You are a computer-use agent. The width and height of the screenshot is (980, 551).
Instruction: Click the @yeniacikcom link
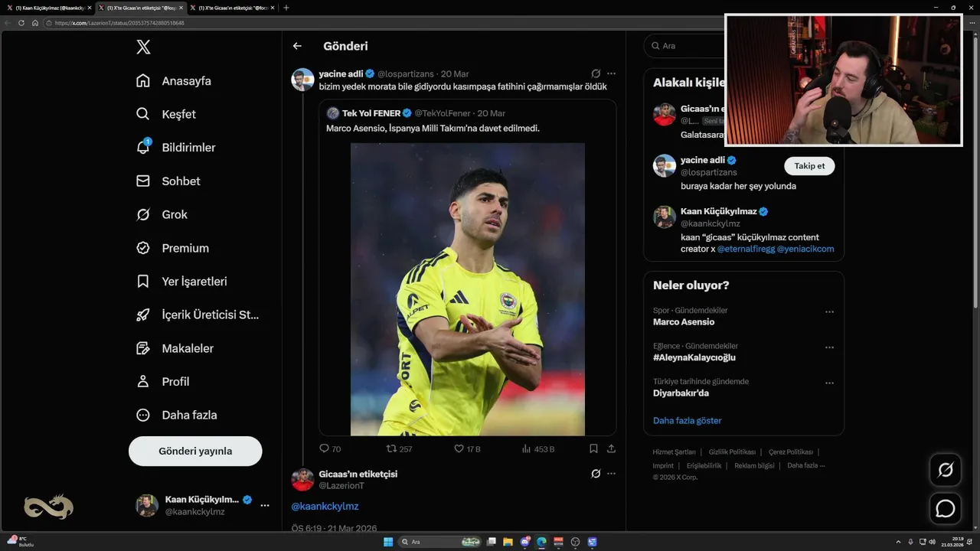(x=805, y=249)
